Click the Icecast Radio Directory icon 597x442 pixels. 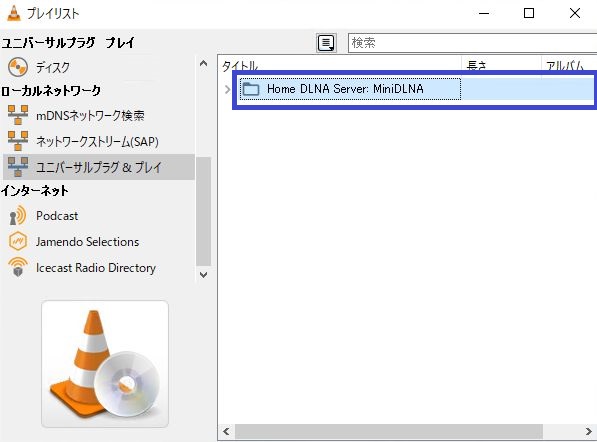(x=18, y=267)
